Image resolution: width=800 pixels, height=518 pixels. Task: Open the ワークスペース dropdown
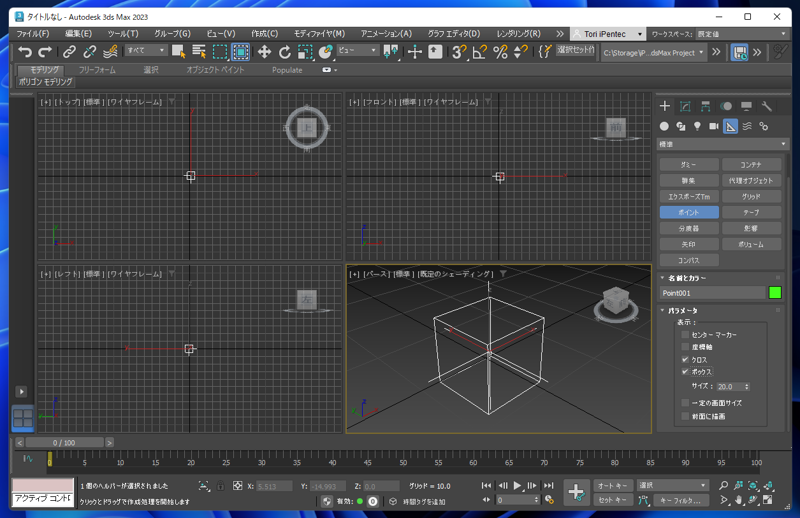(742, 34)
